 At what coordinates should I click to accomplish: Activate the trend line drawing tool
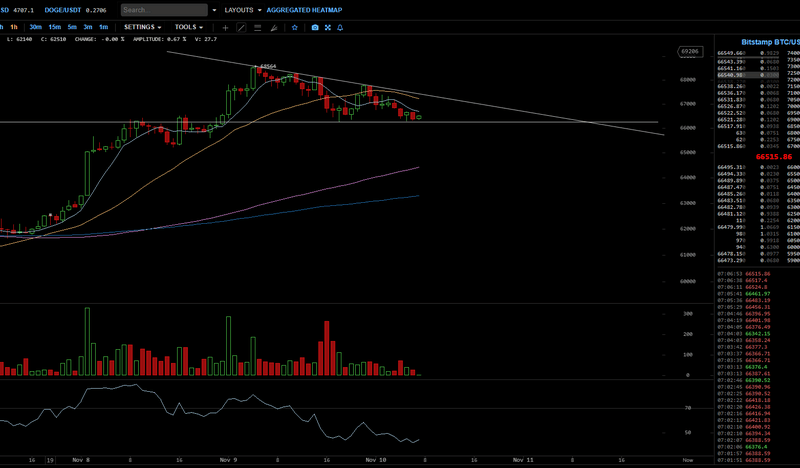coord(241,28)
